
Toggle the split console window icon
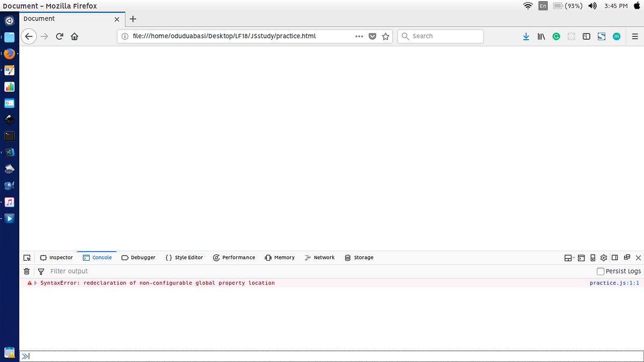(581, 257)
